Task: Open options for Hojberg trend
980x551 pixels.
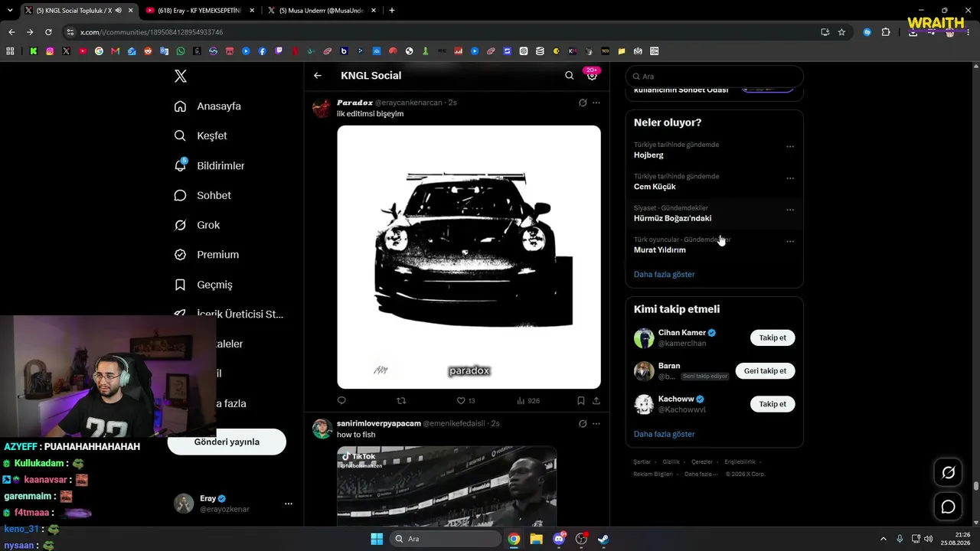Action: [x=790, y=147]
